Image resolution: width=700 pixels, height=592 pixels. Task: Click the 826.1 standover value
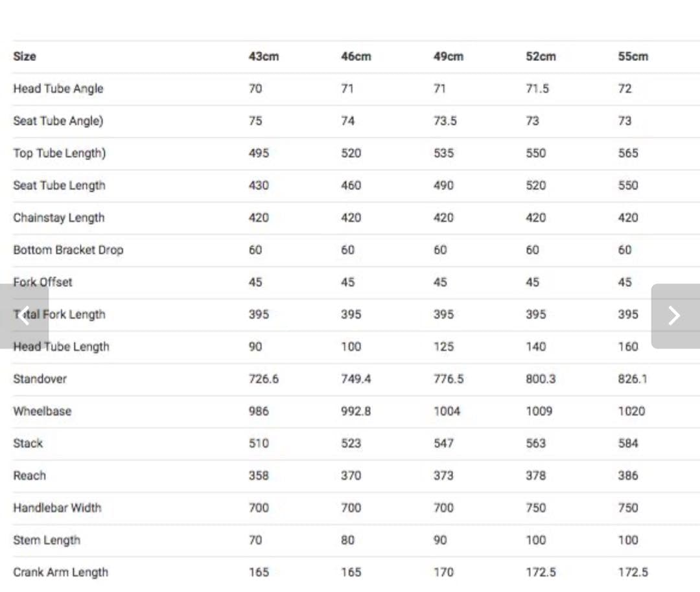pos(632,379)
